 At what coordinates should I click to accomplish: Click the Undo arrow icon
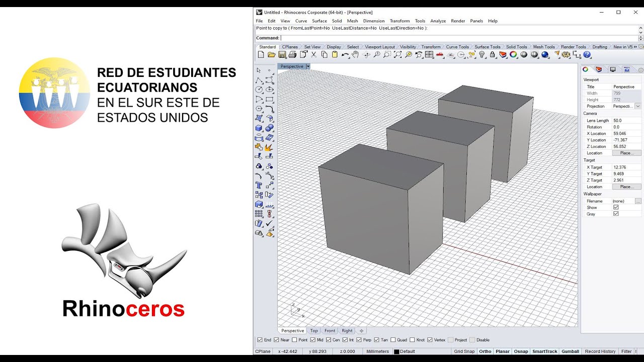pos(345,55)
